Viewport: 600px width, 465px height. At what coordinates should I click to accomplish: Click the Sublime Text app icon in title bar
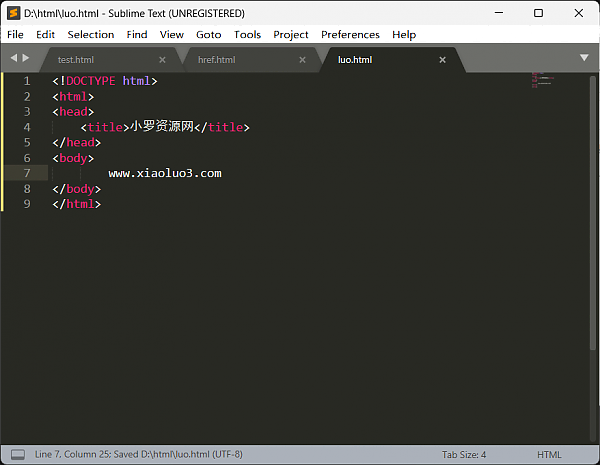click(13, 13)
